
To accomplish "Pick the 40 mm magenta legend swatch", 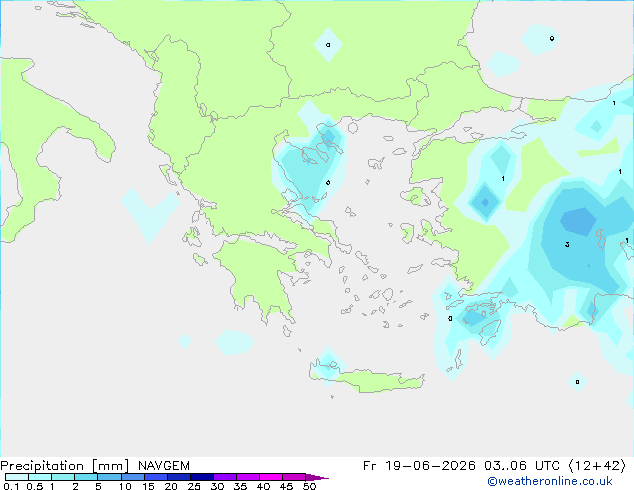I will [271, 477].
